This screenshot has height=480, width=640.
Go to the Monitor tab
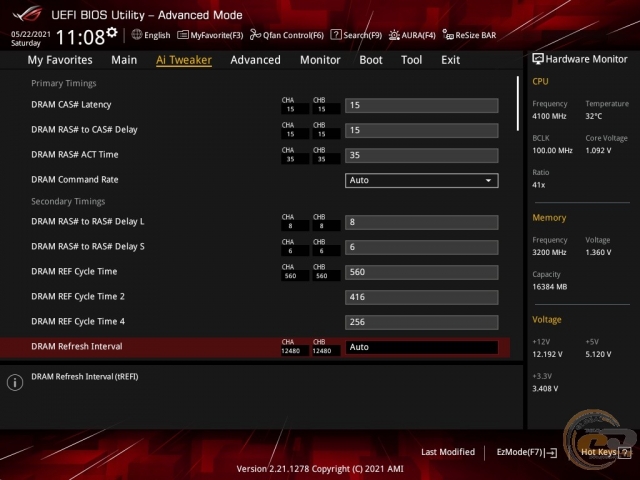click(320, 60)
